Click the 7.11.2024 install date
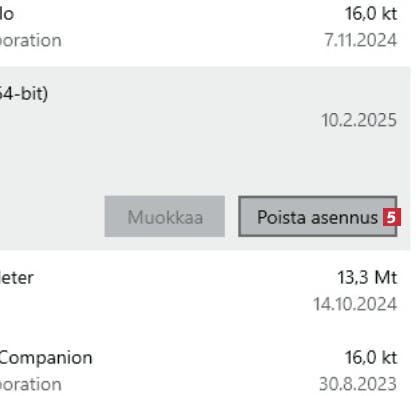 click(361, 40)
